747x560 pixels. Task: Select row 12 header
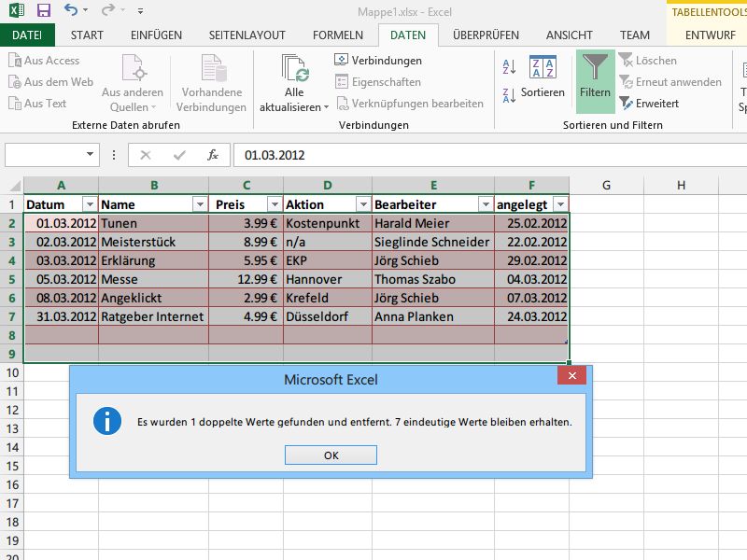pos(12,410)
